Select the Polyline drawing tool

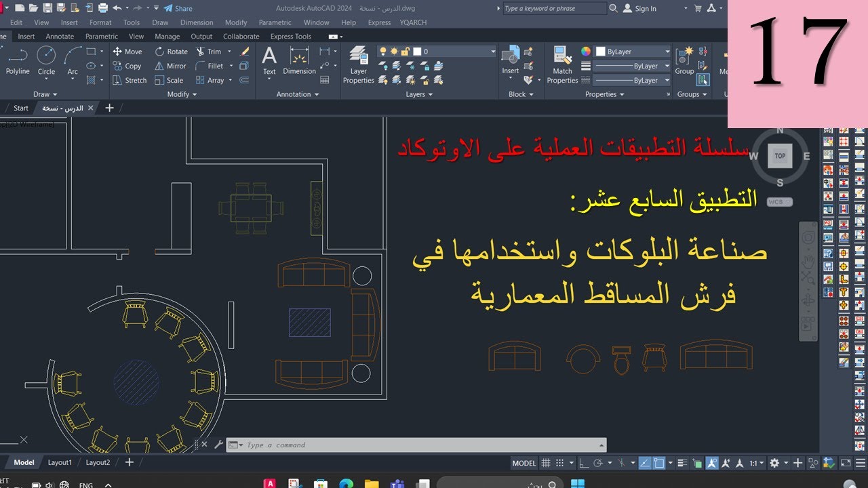click(x=17, y=61)
